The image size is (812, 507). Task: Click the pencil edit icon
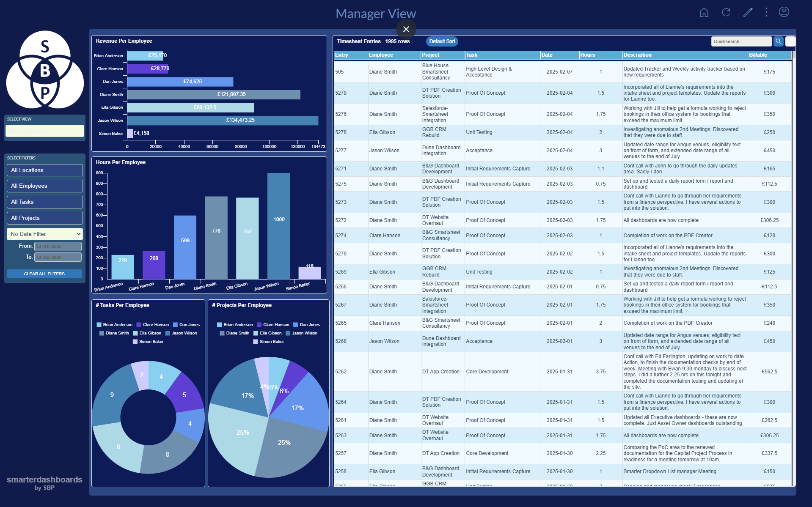pyautogui.click(x=748, y=13)
